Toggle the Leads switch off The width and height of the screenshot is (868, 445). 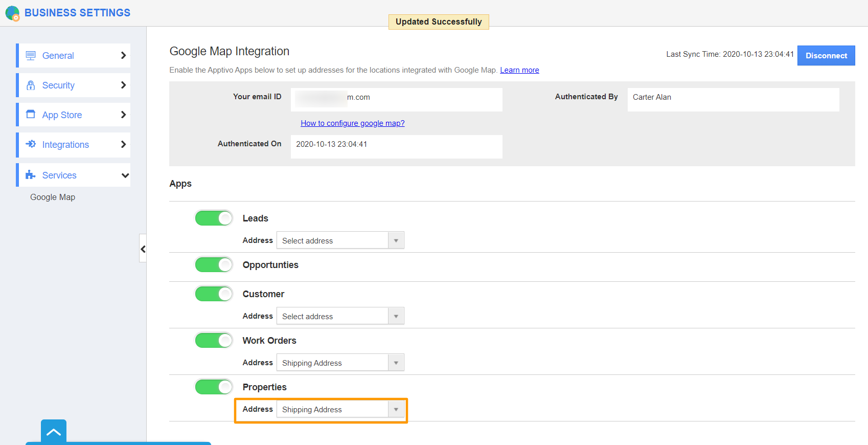(x=214, y=218)
